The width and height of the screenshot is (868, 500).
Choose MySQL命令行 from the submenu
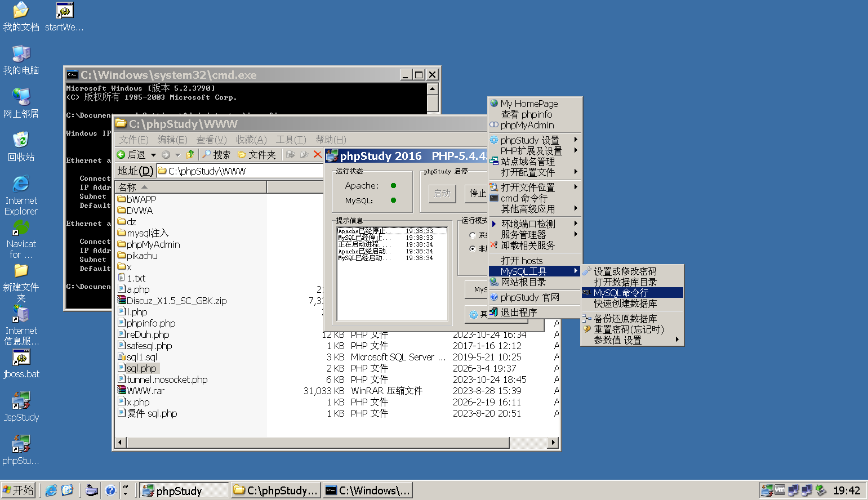[x=632, y=293]
